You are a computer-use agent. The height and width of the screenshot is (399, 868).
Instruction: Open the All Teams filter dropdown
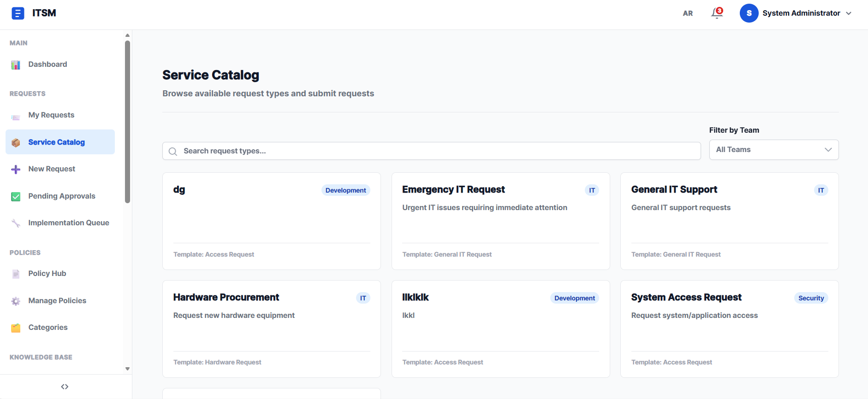[x=773, y=149]
